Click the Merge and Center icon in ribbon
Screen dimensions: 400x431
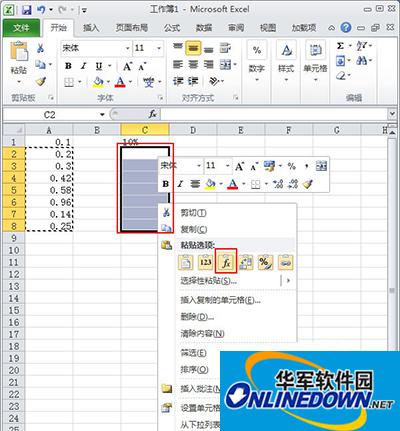[226, 65]
